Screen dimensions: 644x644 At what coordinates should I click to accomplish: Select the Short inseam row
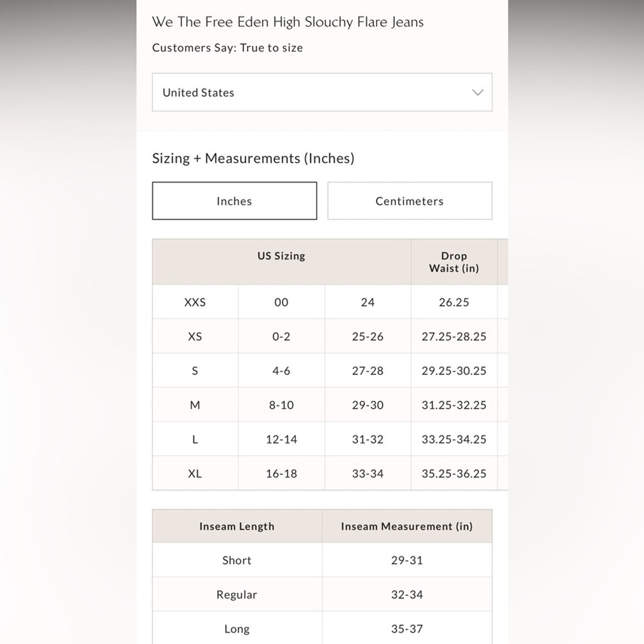pyautogui.click(x=237, y=560)
